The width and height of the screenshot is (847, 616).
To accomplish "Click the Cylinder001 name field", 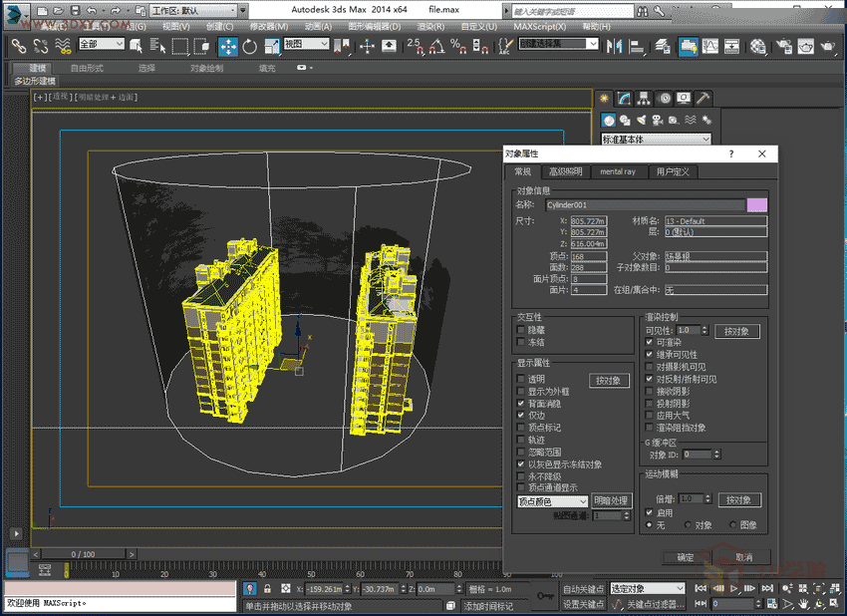I will pyautogui.click(x=643, y=204).
